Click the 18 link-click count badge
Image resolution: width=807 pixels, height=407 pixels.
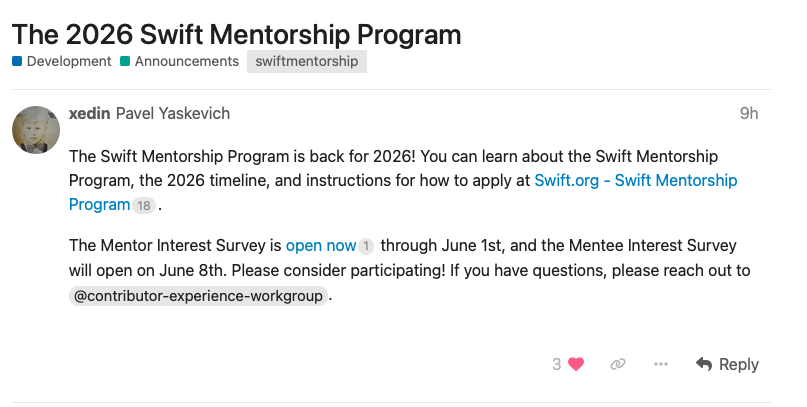tap(144, 206)
